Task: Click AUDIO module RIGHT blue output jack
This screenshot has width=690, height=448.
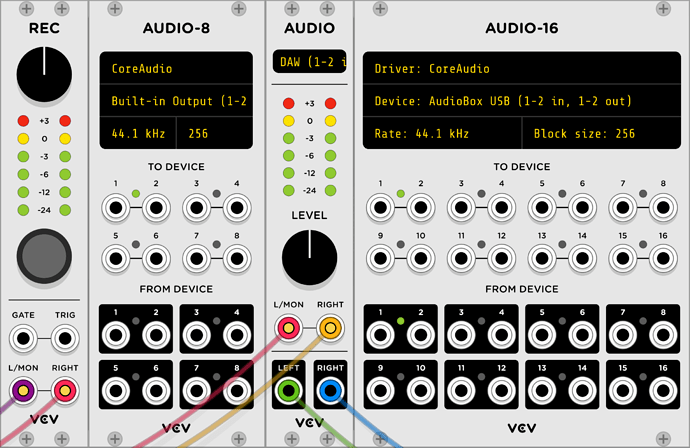Action: pyautogui.click(x=330, y=391)
